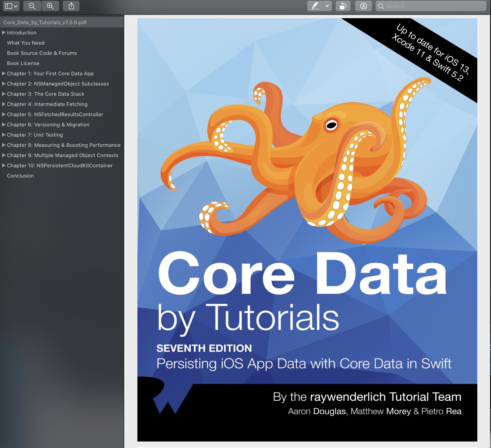Go to Book Source Code & Forums
The width and height of the screenshot is (491, 448).
click(42, 53)
